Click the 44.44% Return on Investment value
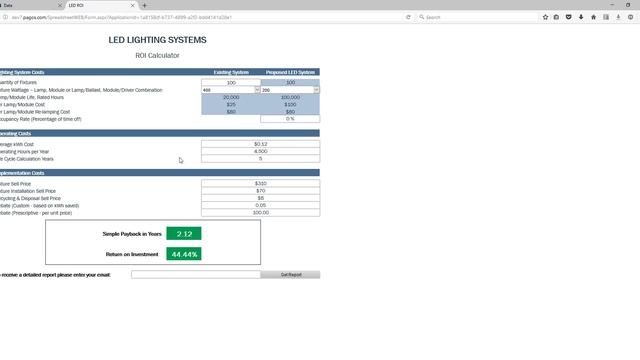This screenshot has height=360, width=640. pos(184,254)
